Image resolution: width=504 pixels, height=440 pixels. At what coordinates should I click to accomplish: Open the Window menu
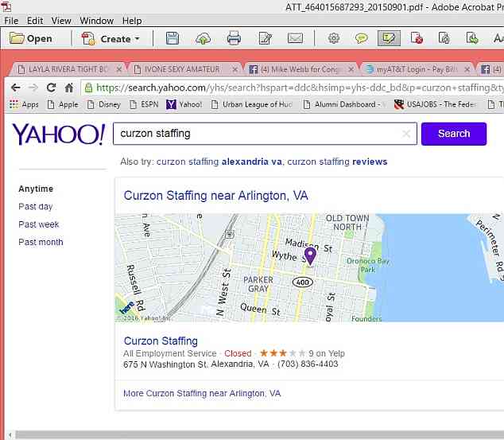click(97, 21)
